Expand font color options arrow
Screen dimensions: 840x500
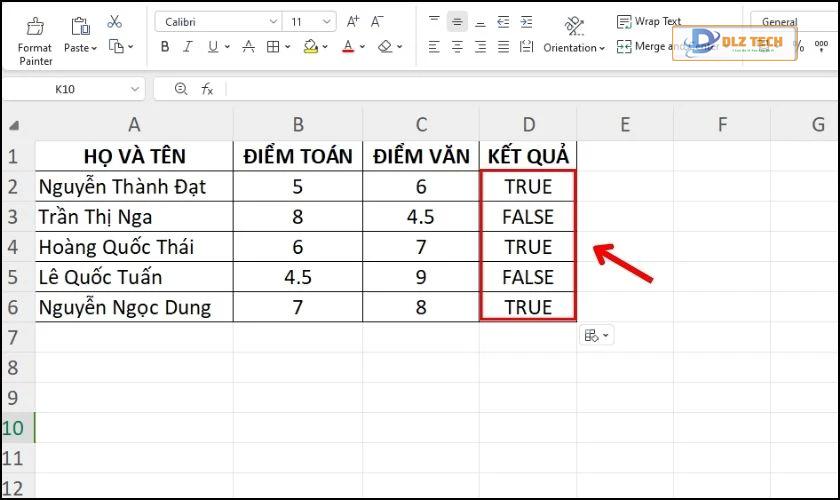[362, 47]
